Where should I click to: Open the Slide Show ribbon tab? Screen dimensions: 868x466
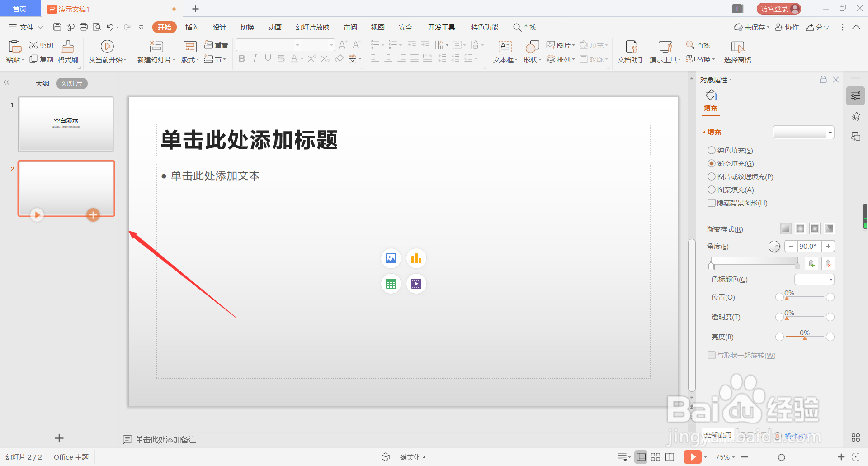click(313, 27)
